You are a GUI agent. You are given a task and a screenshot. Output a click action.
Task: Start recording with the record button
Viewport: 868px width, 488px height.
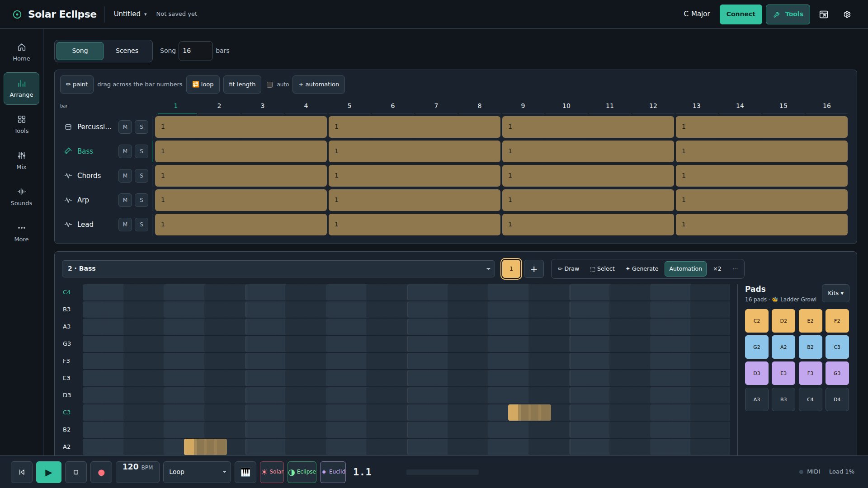[101, 472]
